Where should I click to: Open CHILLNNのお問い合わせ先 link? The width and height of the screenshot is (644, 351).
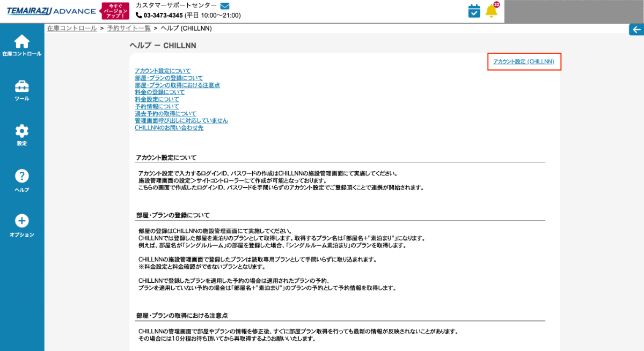tap(170, 128)
